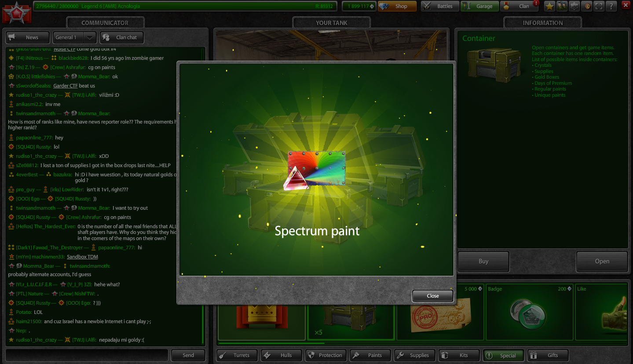Close the Spectrum paint reward dialog
This screenshot has width=633, height=364.
[432, 296]
